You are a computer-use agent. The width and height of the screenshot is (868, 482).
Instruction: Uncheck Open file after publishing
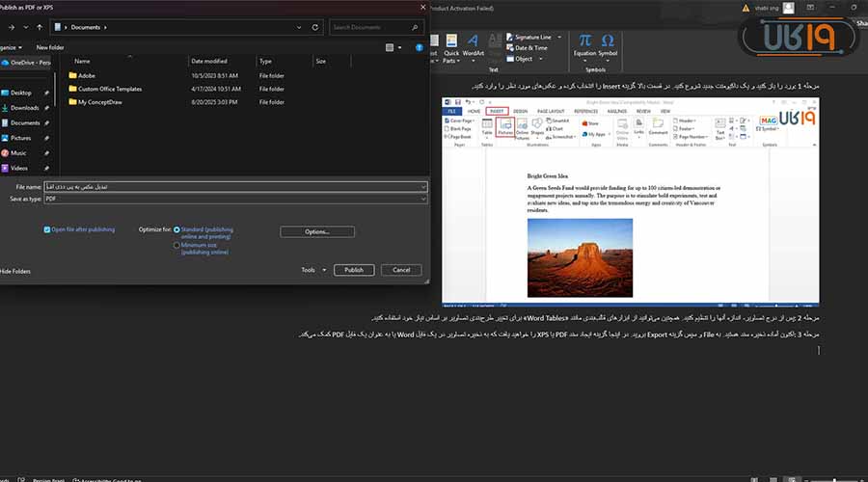tap(46, 229)
